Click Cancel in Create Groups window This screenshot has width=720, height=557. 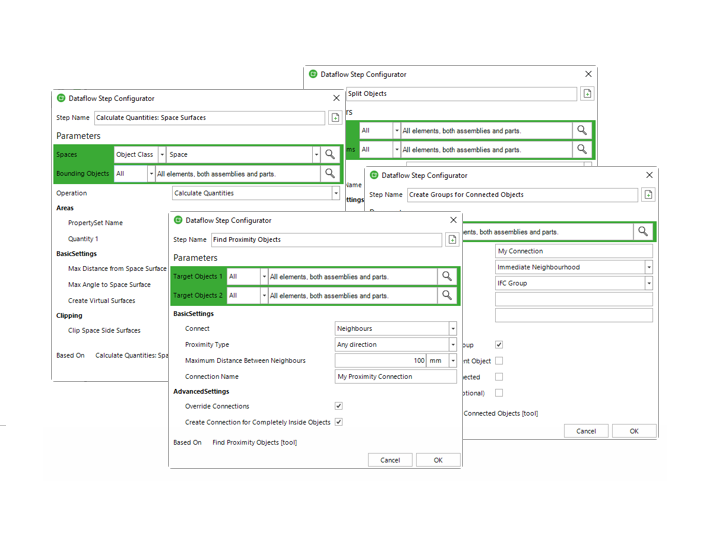click(x=586, y=431)
